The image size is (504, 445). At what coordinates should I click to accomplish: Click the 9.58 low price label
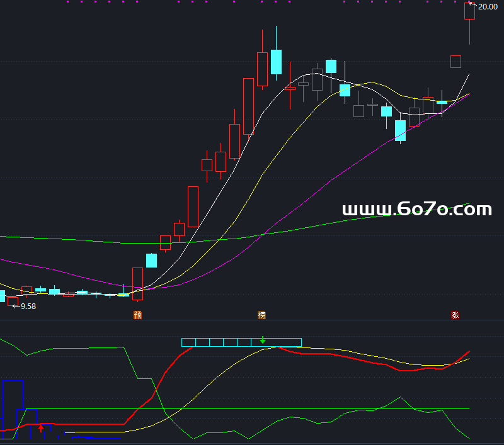(x=28, y=307)
